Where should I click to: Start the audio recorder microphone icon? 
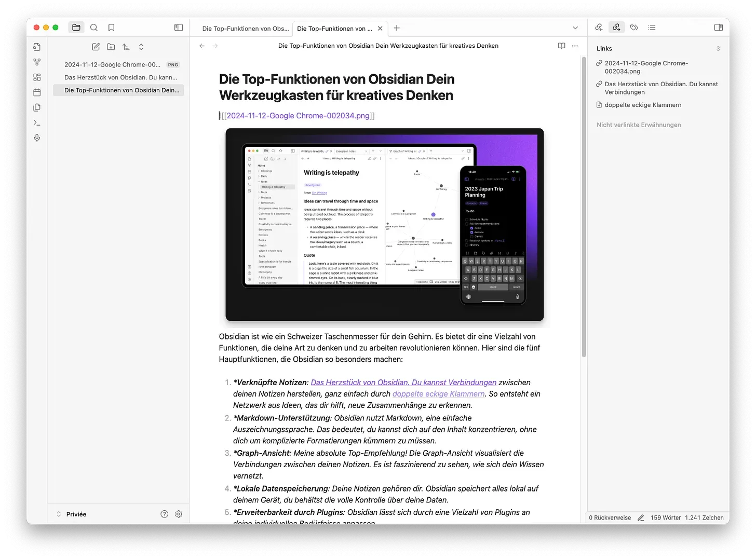pyautogui.click(x=37, y=138)
